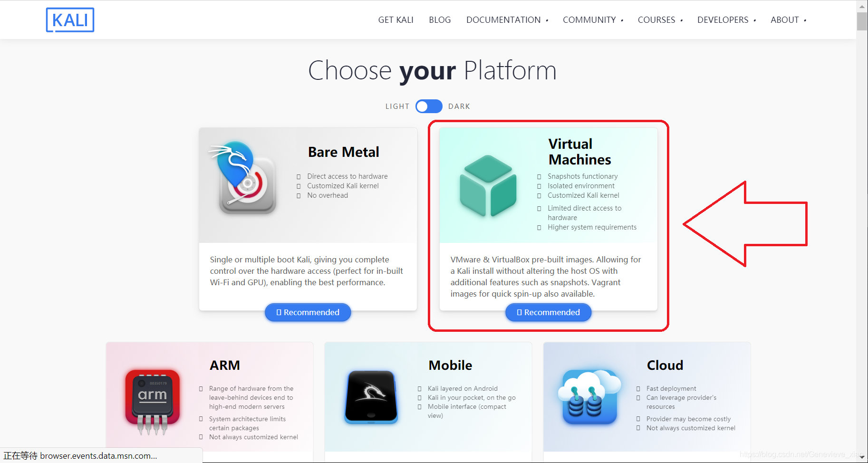Click the Cloud database icon
The height and width of the screenshot is (463, 868).
pyautogui.click(x=589, y=397)
